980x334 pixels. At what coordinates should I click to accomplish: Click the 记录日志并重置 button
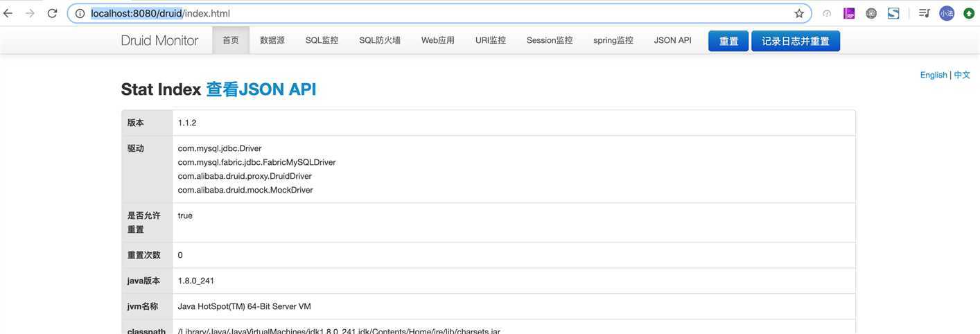coord(796,41)
